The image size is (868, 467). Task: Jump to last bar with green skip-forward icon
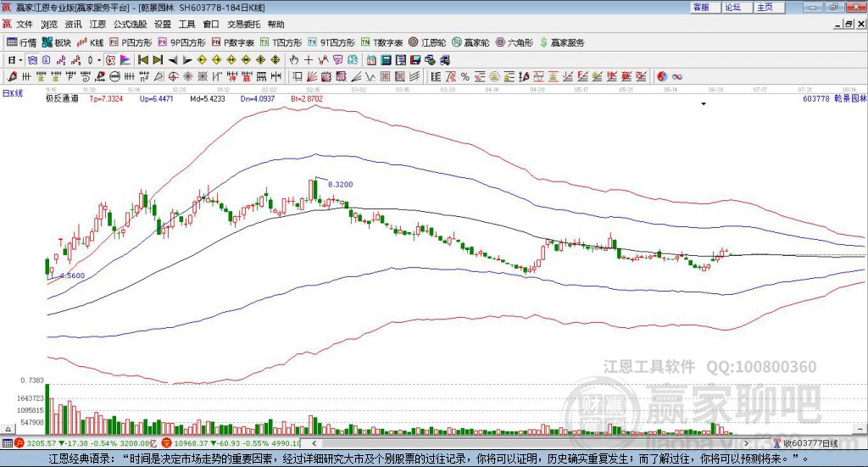pyautogui.click(x=158, y=60)
